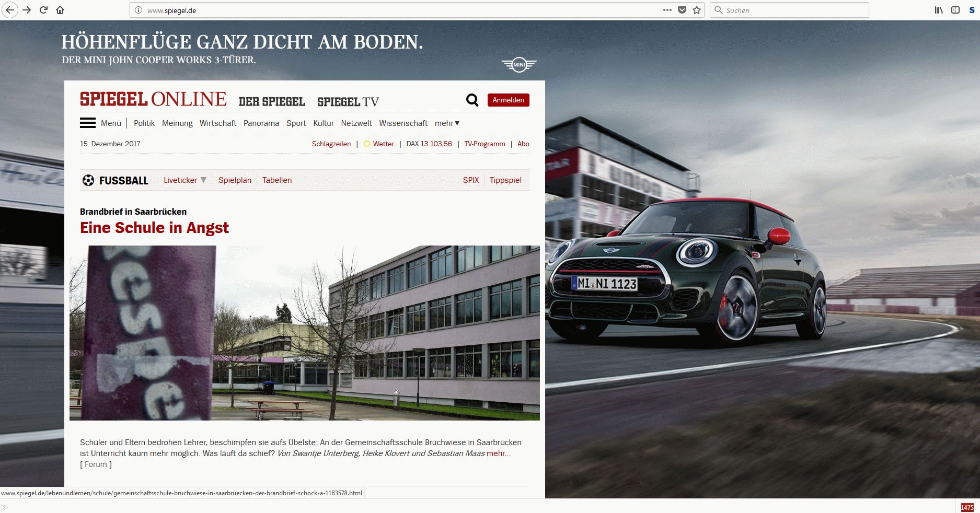The width and height of the screenshot is (980, 513).
Task: Open the Abo link
Action: tap(523, 144)
